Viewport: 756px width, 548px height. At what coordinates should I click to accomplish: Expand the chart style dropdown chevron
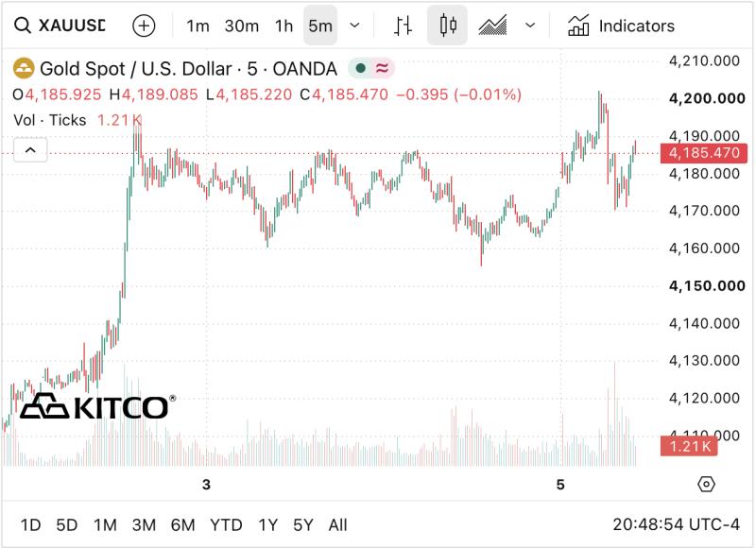[530, 26]
